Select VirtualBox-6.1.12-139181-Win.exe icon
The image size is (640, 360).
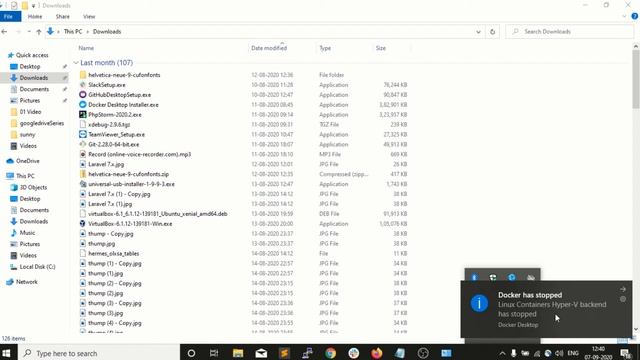pyautogui.click(x=82, y=224)
